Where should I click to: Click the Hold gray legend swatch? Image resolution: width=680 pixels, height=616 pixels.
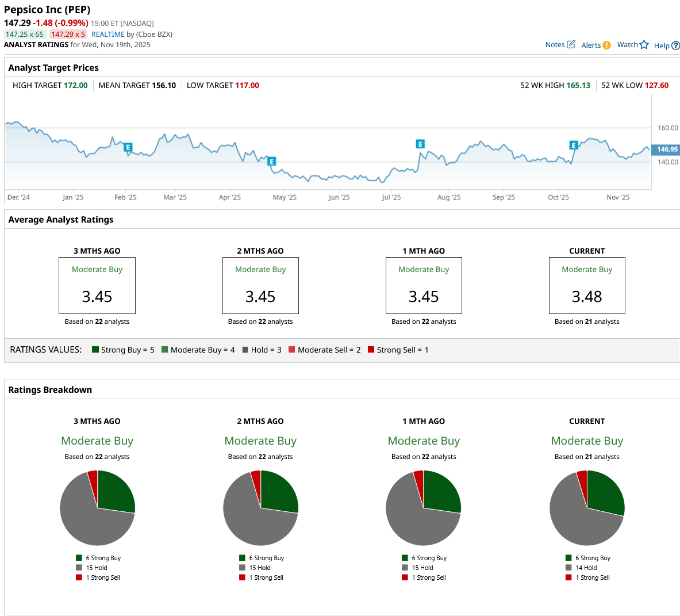point(245,350)
